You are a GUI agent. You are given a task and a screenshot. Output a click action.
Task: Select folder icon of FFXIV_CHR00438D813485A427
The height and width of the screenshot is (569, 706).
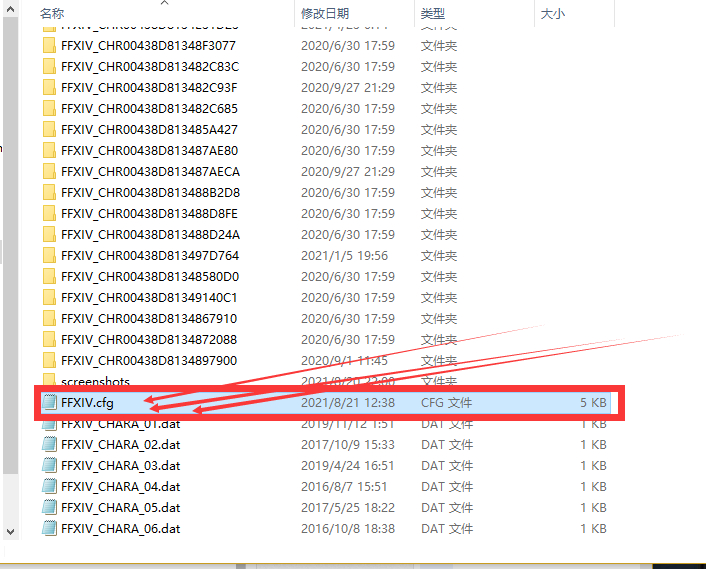49,130
